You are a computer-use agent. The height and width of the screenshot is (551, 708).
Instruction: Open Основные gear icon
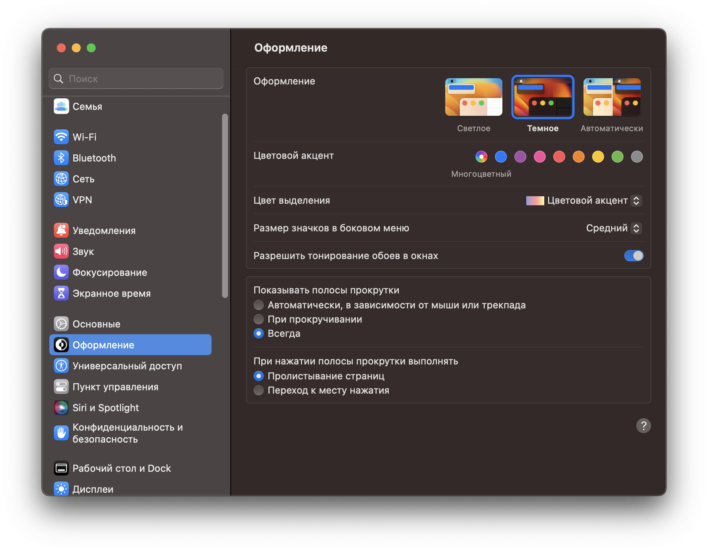61,324
